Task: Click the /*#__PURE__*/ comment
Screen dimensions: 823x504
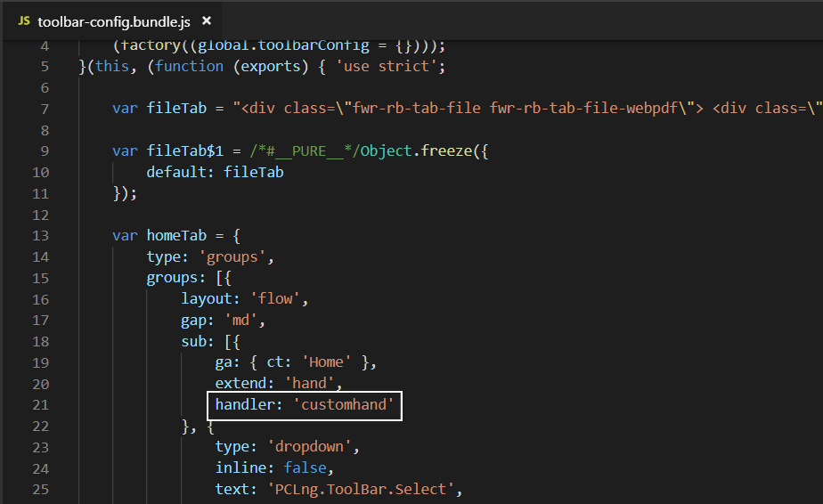Action: [x=305, y=150]
